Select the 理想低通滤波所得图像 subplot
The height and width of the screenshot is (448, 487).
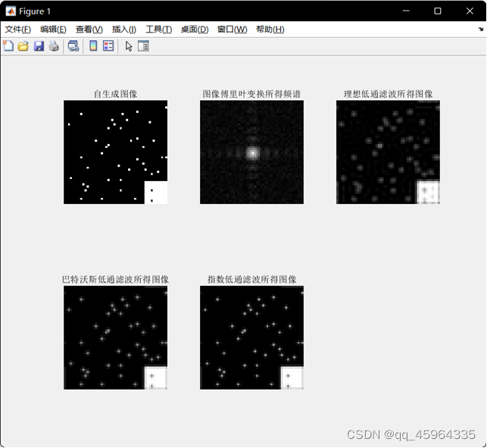(x=388, y=152)
